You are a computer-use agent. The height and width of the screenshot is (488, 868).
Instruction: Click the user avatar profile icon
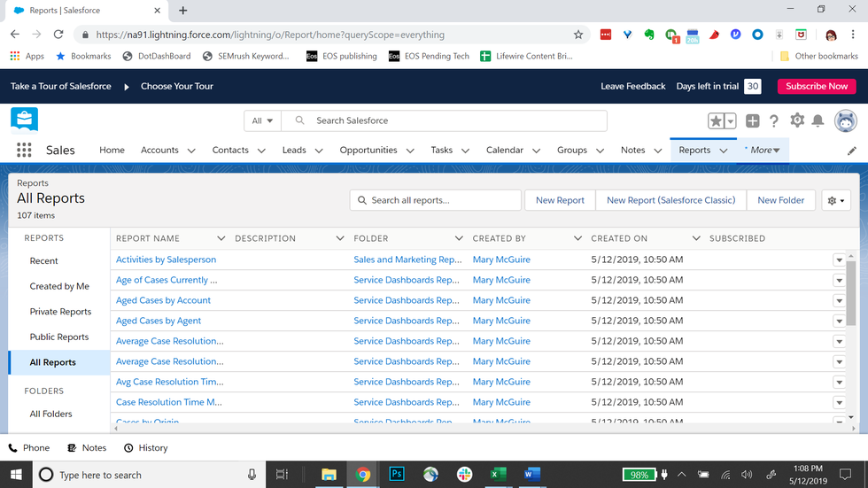point(845,121)
